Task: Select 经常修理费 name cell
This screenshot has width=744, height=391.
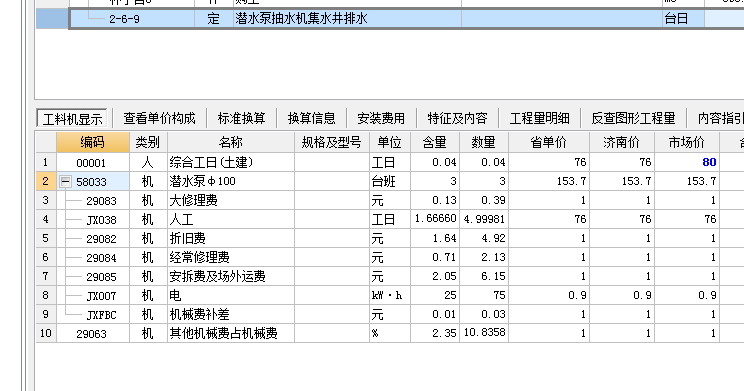Action: [231, 257]
